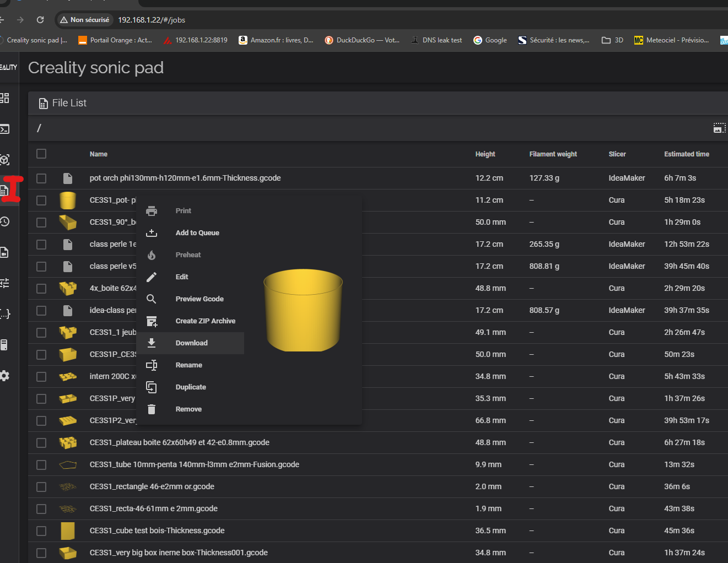Open the Google bookmark
728x563 pixels.
[490, 40]
